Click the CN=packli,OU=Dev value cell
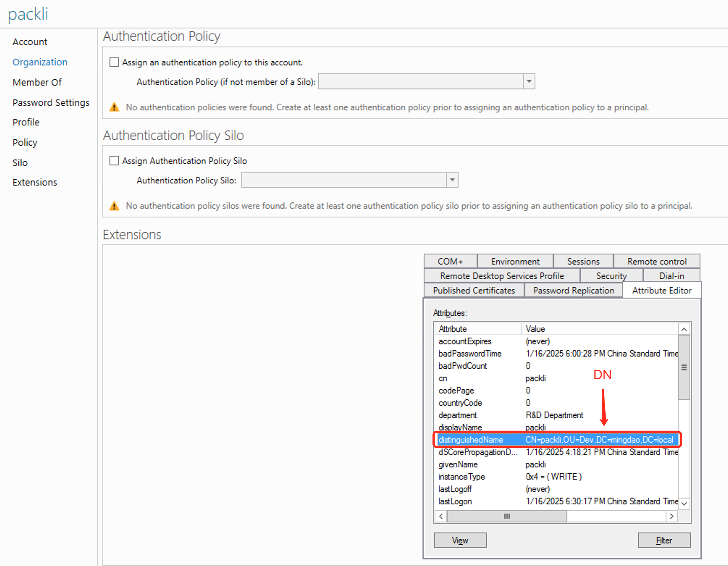This screenshot has height=566, width=728. [599, 440]
